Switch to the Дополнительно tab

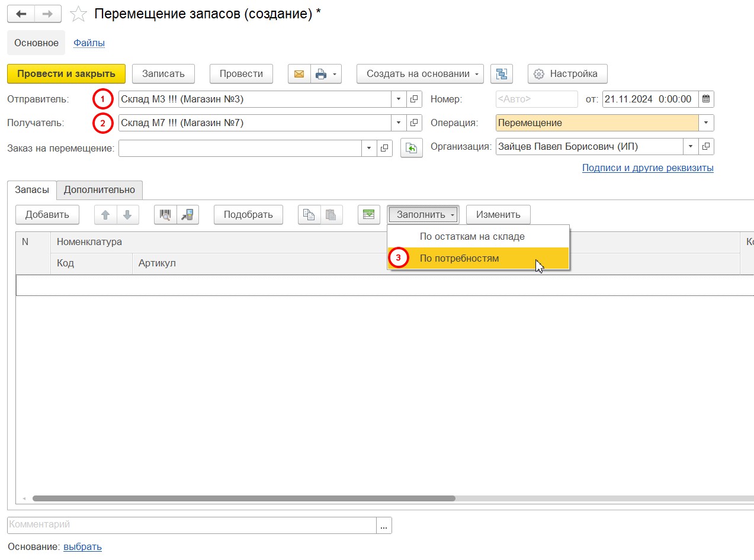coord(100,190)
